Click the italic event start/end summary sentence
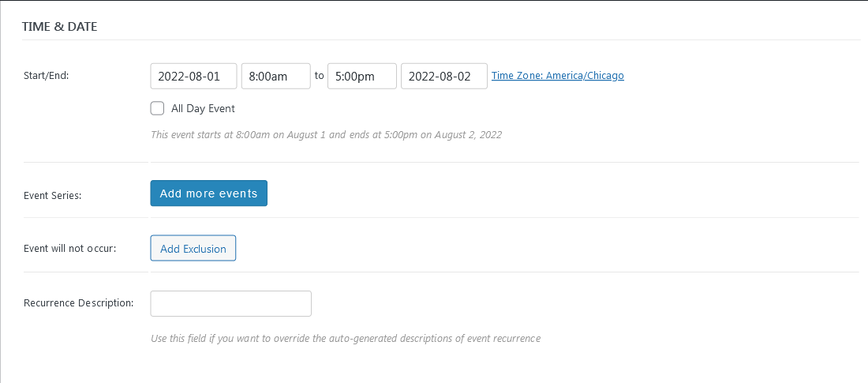 326,134
